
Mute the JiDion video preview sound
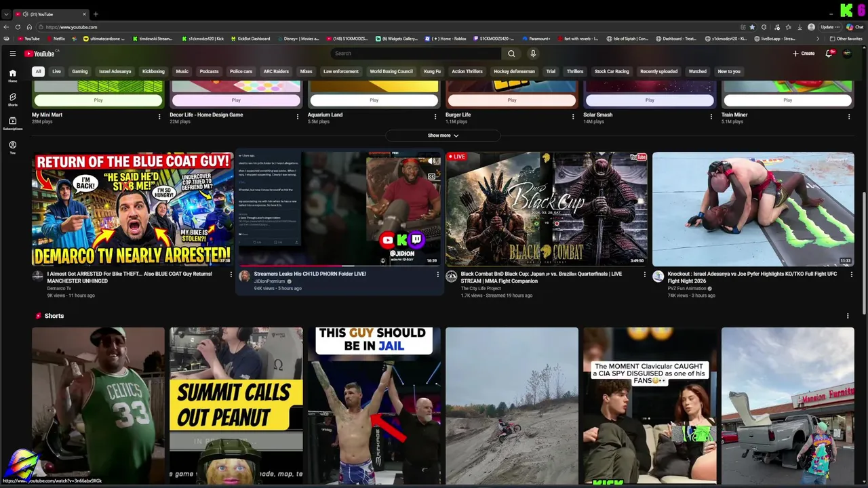point(431,161)
